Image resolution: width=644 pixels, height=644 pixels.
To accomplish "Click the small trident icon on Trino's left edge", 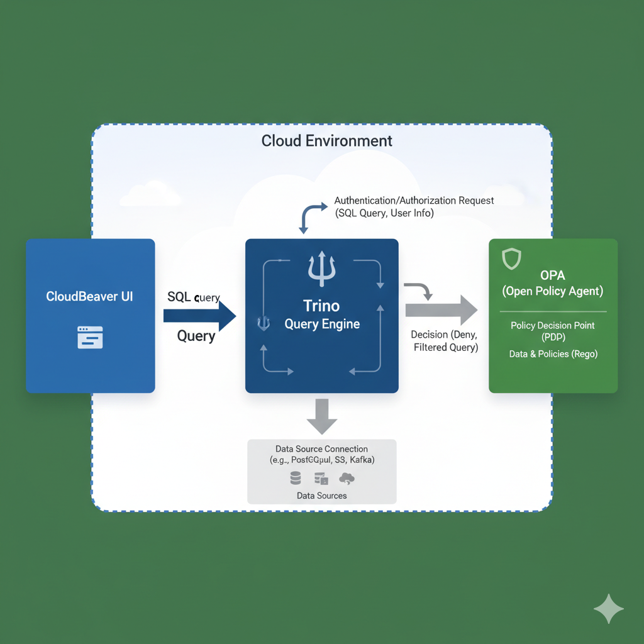I will coord(264,323).
